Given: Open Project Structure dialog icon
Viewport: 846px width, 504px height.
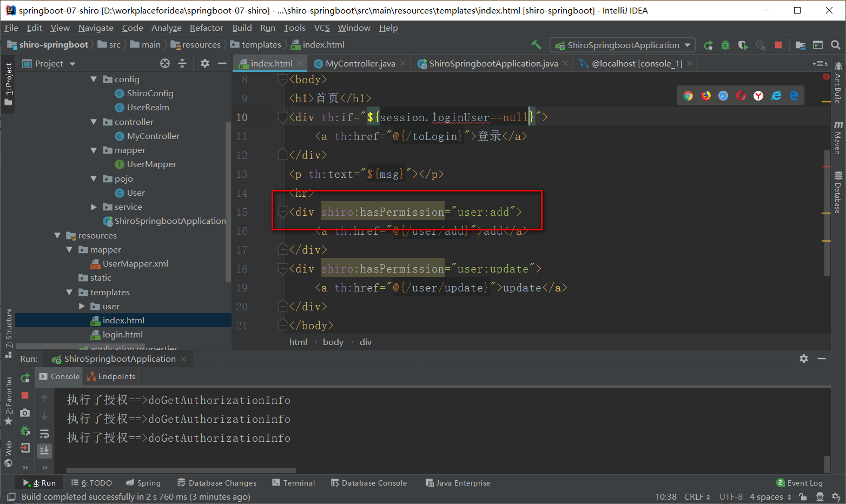Looking at the screenshot, I should coord(801,45).
